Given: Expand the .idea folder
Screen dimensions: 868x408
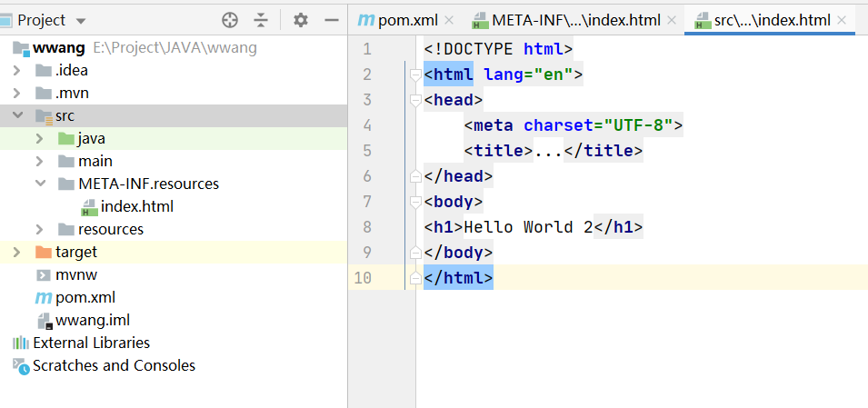Looking at the screenshot, I should click(x=17, y=70).
